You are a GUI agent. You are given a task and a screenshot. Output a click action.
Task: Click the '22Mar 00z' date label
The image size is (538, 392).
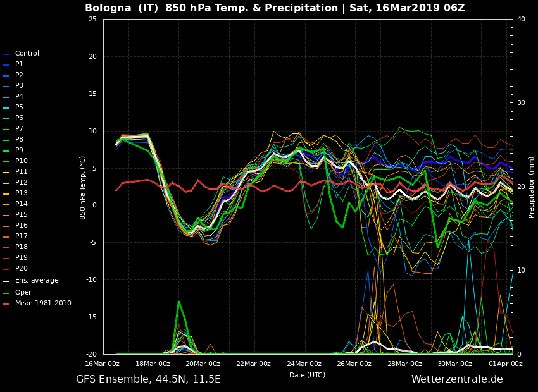[253, 364]
